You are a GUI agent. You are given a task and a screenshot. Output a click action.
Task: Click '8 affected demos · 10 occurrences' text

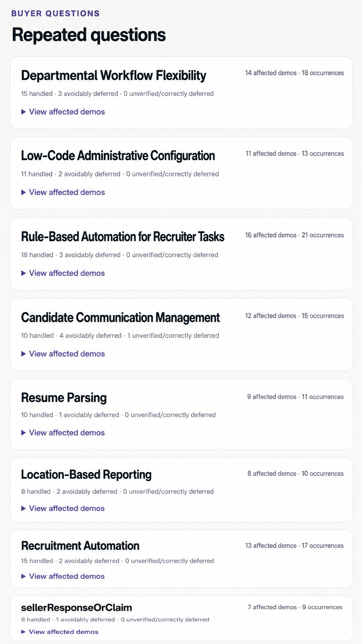pos(295,473)
